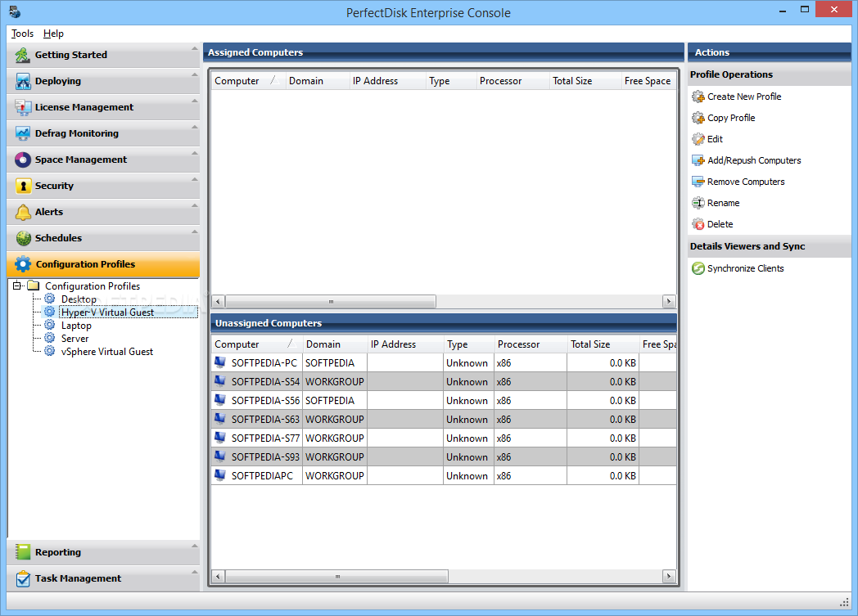Click the SOFTPEDIA-PC computer icon
Viewport: 858px width, 616px height.
(220, 362)
